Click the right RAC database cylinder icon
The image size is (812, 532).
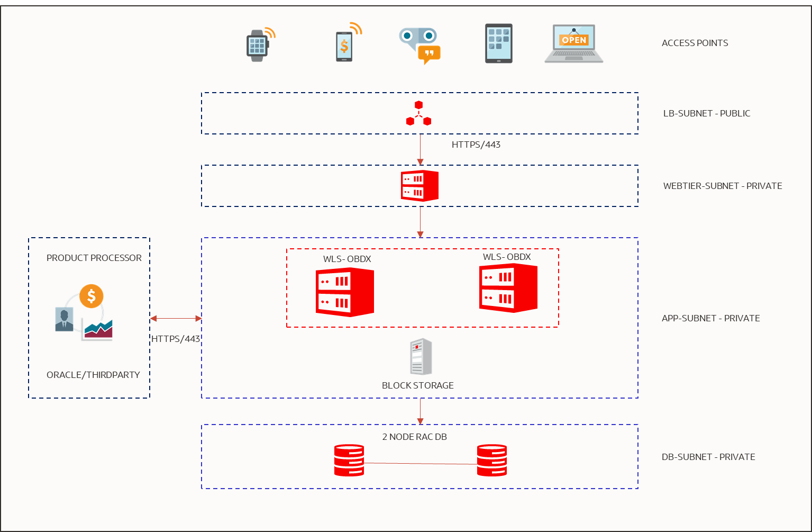coord(491,459)
